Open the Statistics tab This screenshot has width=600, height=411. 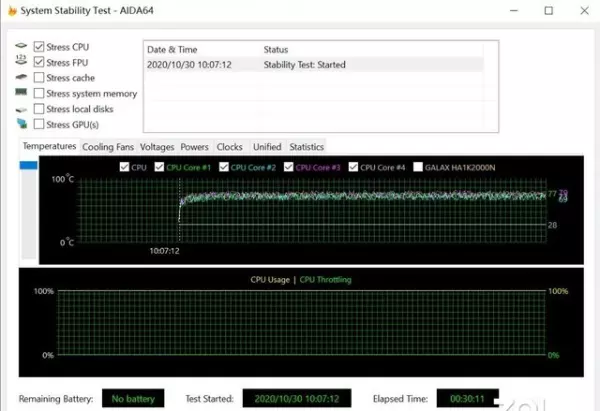(x=307, y=147)
